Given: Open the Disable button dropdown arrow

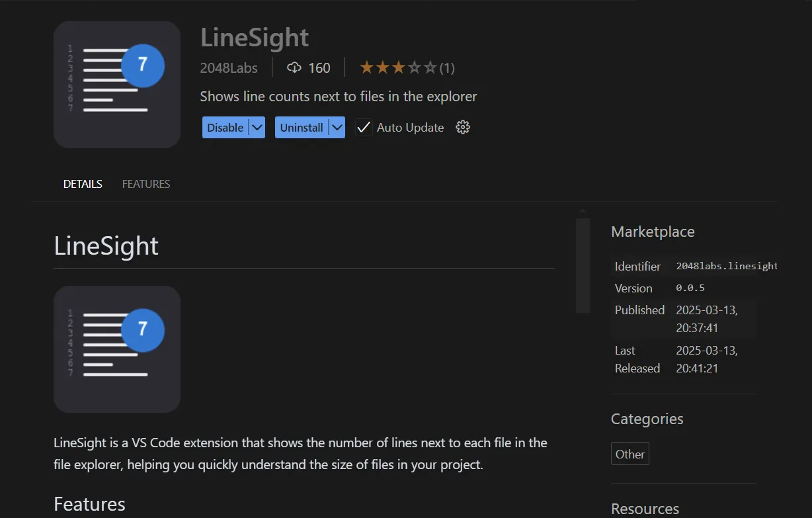Looking at the screenshot, I should coord(257,128).
